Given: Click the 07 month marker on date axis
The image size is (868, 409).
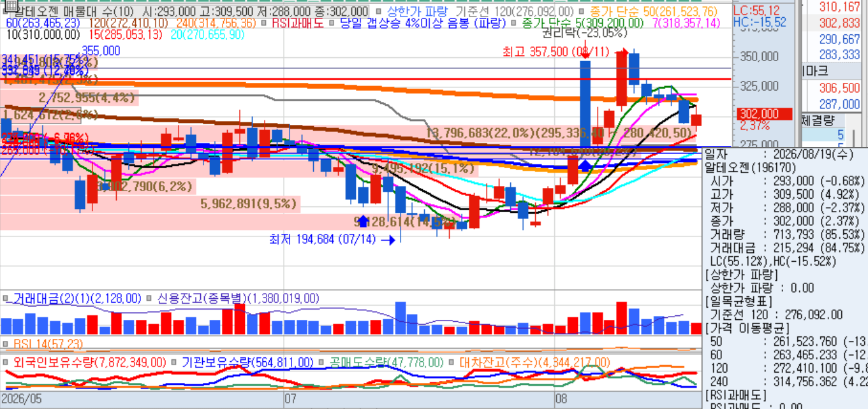Looking at the screenshot, I should tap(290, 399).
